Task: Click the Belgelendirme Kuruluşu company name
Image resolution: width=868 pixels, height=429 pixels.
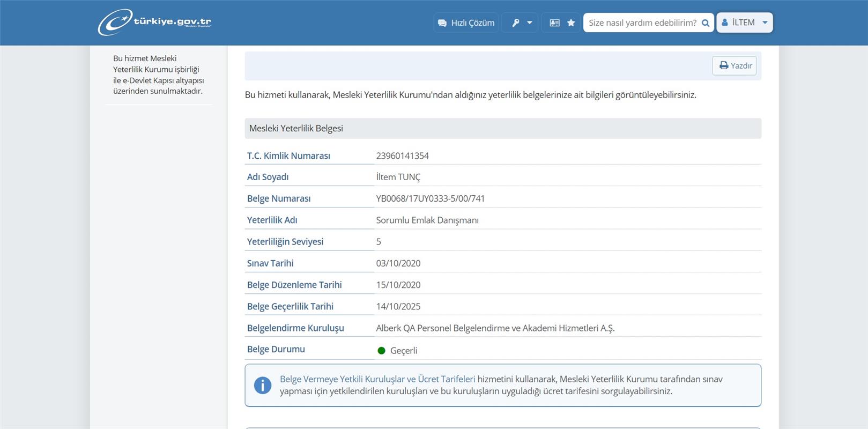Action: pos(495,328)
